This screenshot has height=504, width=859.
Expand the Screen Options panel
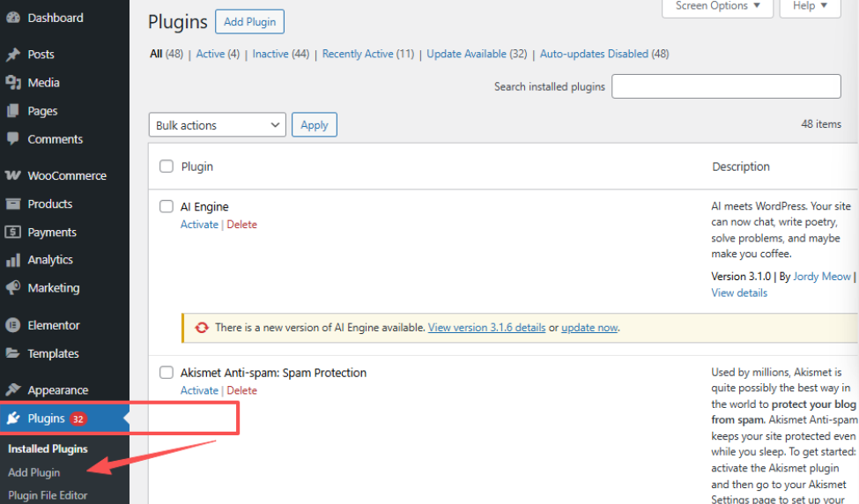pyautogui.click(x=717, y=6)
